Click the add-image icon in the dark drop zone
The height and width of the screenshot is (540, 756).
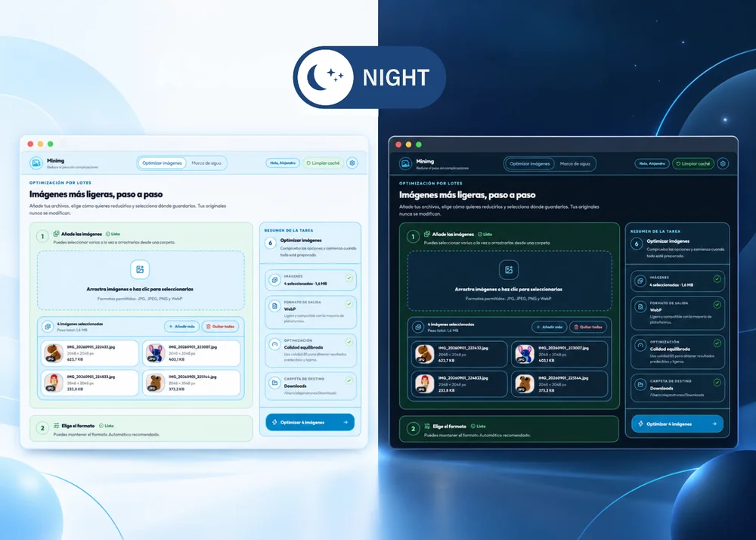[509, 270]
